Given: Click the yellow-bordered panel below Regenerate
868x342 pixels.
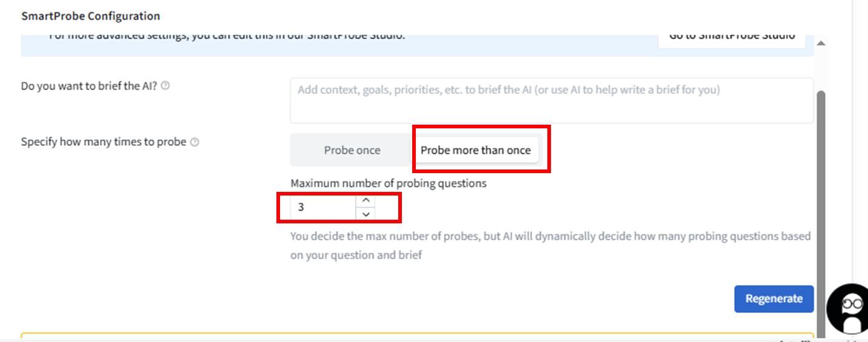Looking at the screenshot, I should click(364, 336).
